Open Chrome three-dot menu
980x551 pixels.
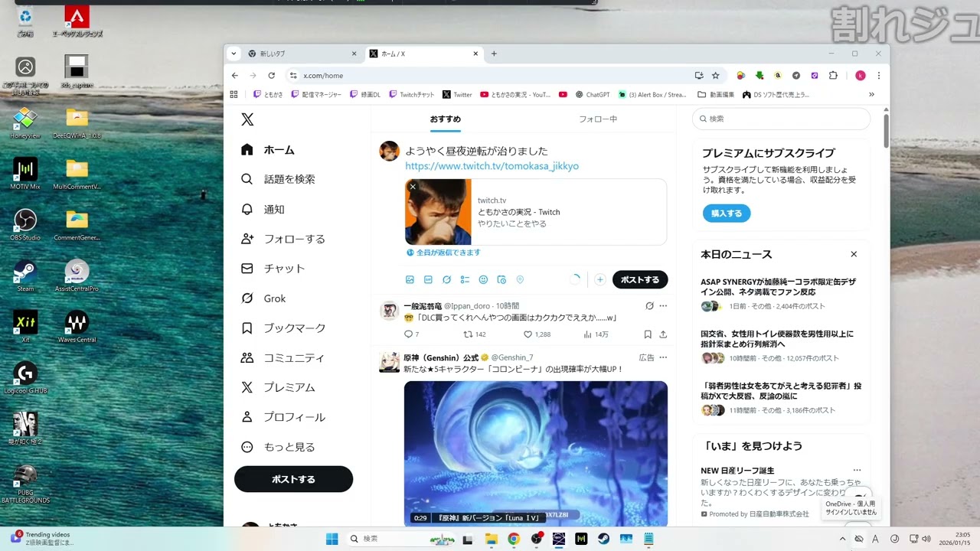(x=879, y=76)
